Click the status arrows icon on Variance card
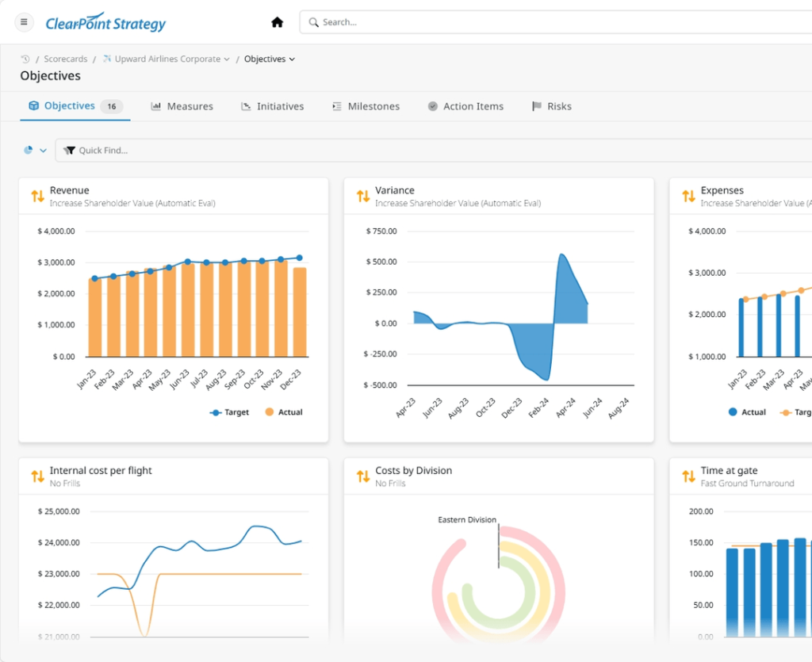Screen dimensions: 812x662 363,196
